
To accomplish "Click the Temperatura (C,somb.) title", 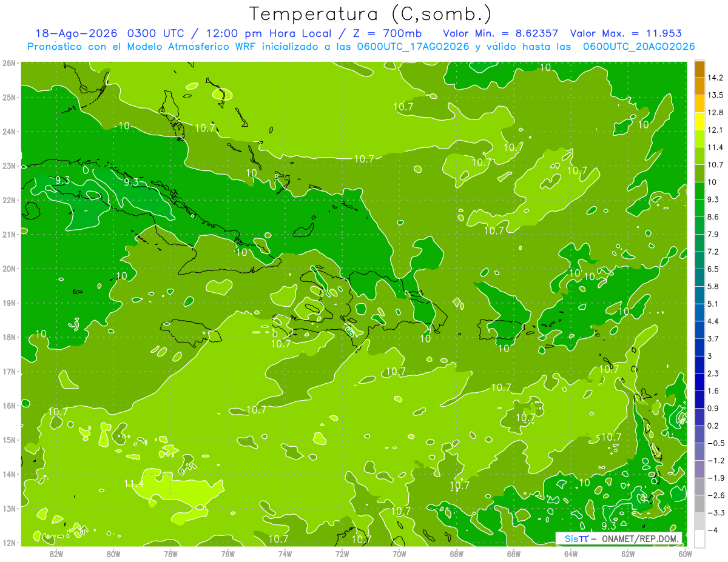I will pyautogui.click(x=370, y=14).
